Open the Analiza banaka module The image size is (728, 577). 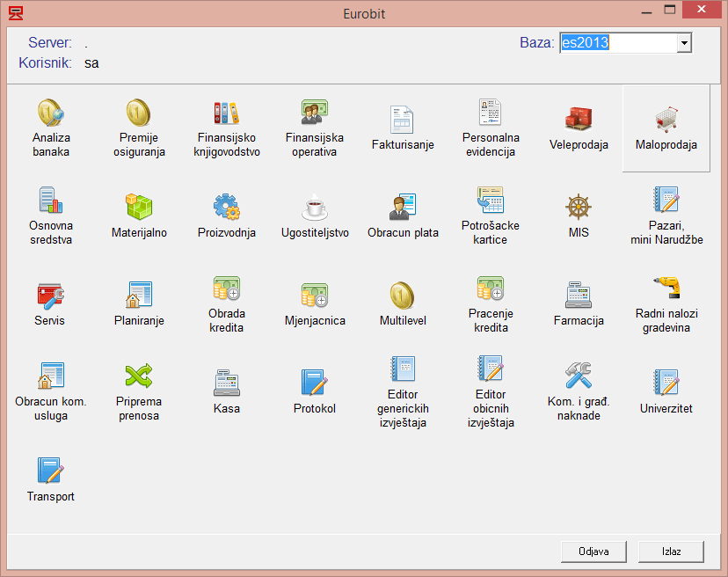coord(51,128)
